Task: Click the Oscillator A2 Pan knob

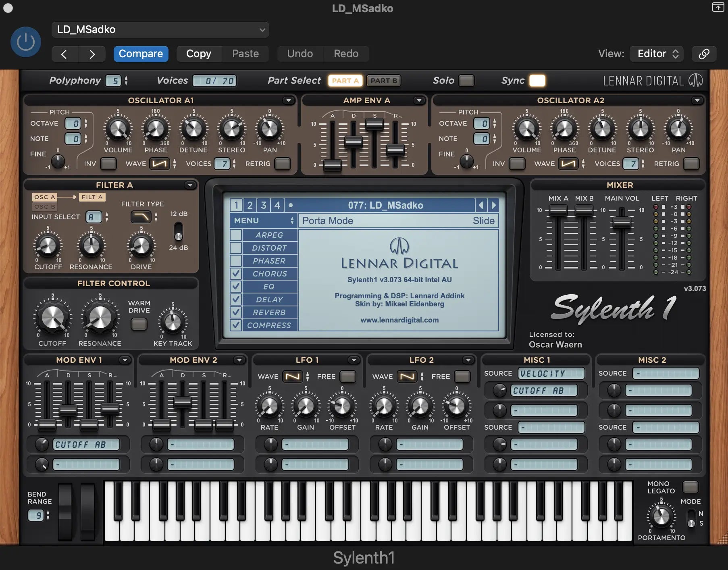Action: click(678, 129)
